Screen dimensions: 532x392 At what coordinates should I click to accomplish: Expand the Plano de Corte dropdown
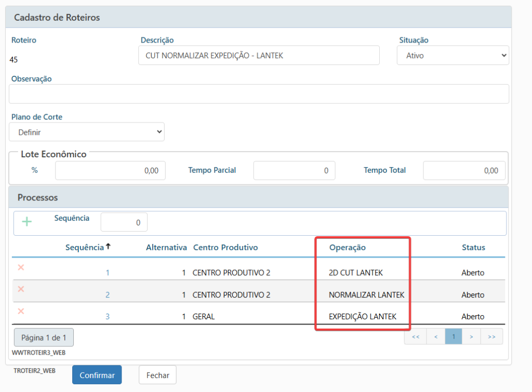(x=87, y=132)
